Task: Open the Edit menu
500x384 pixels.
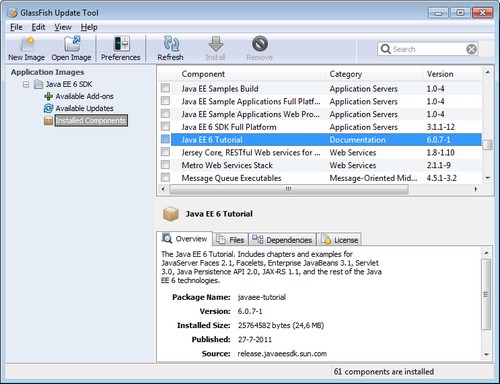Action: [38, 27]
